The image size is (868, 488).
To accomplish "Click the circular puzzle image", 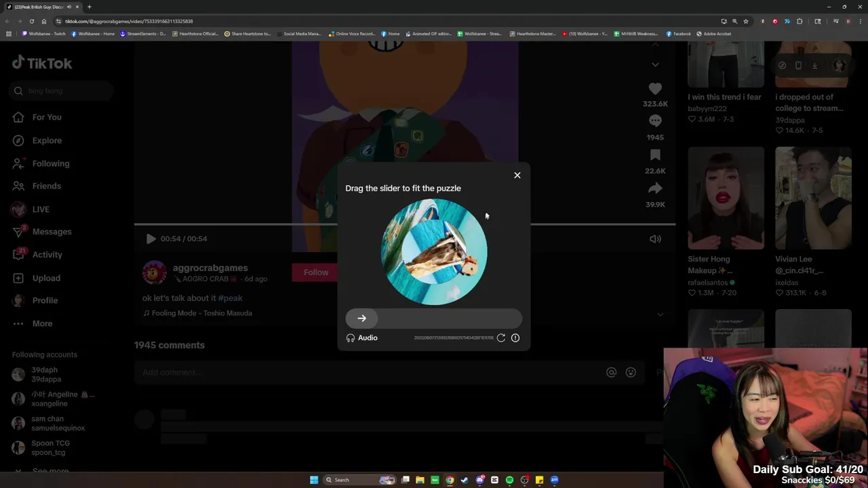I will pyautogui.click(x=434, y=251).
